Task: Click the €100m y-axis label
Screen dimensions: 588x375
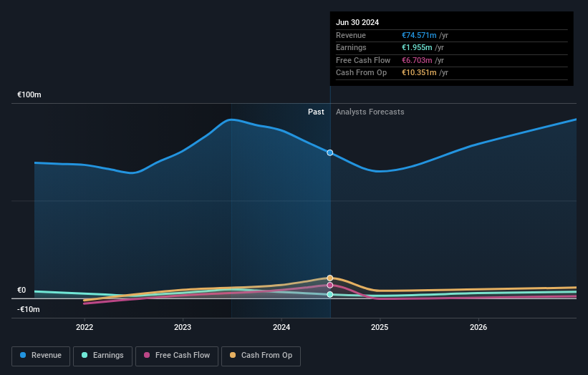Action: point(29,94)
